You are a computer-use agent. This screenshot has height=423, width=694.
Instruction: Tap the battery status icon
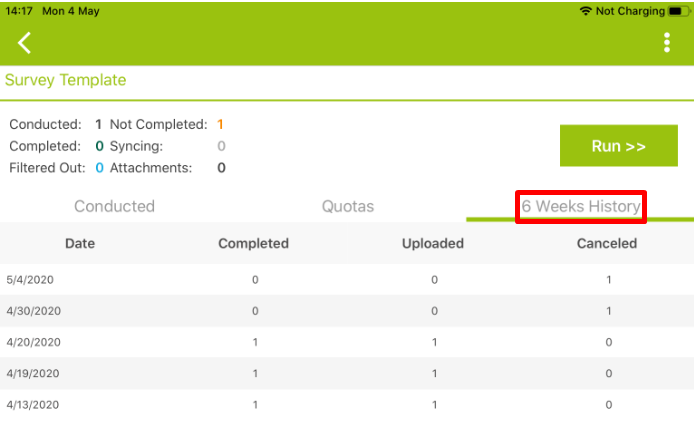(679, 11)
